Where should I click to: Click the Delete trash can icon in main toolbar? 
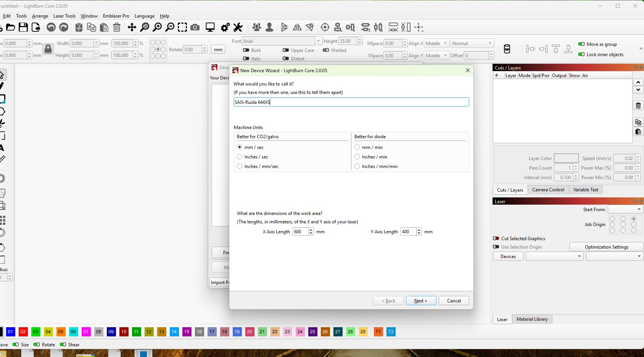tap(117, 27)
